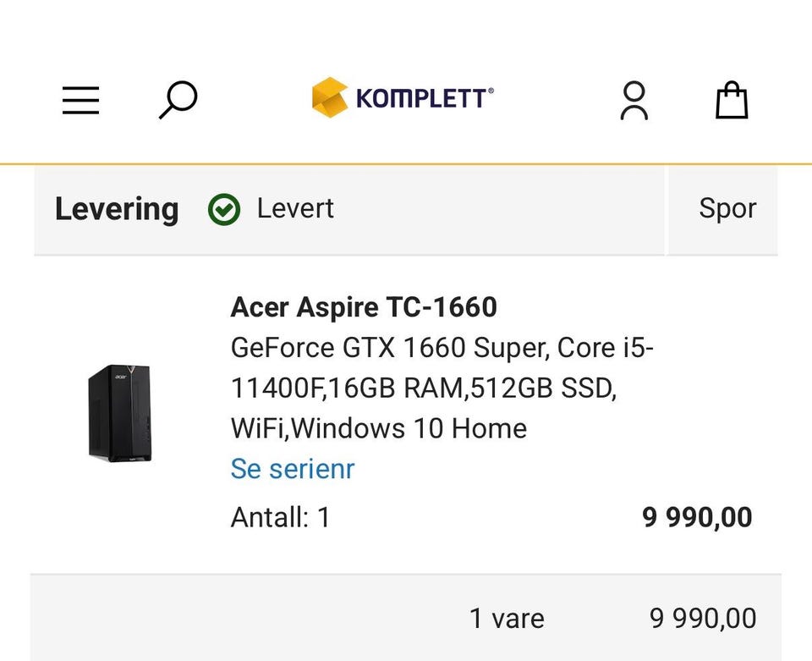
Task: Click the 11400F, 16GB RAM specification line
Action: click(423, 388)
